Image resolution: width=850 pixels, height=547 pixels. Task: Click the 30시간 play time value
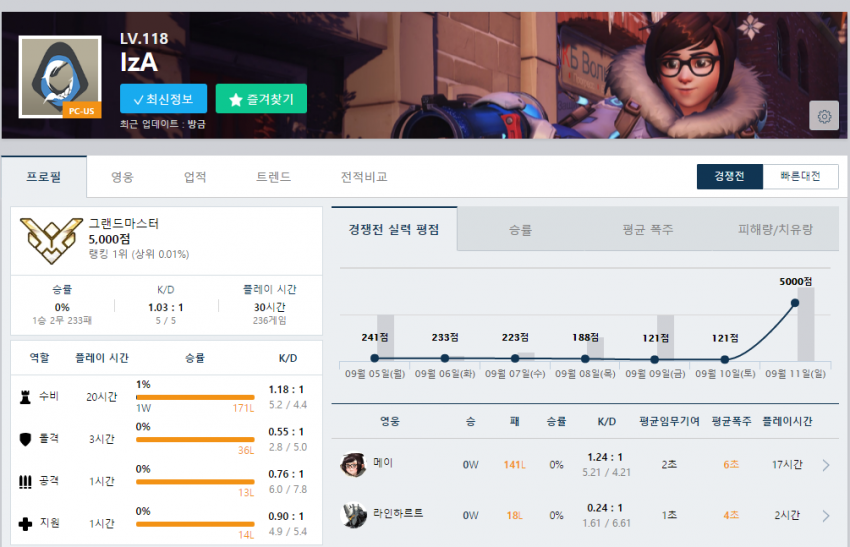pyautogui.click(x=270, y=307)
